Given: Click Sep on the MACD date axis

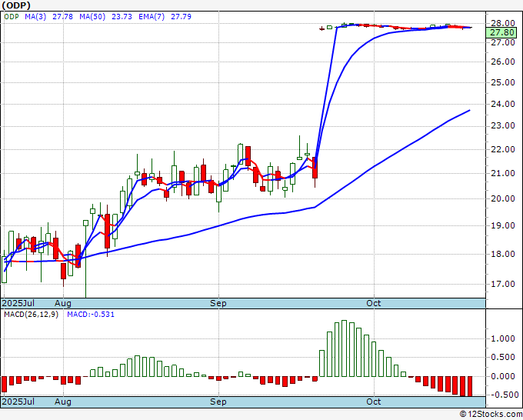Looking at the screenshot, I should point(218,402).
